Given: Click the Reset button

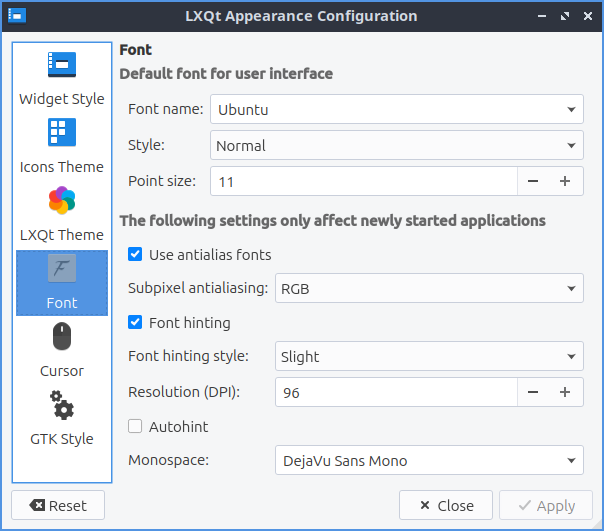Looking at the screenshot, I should pyautogui.click(x=56, y=506).
